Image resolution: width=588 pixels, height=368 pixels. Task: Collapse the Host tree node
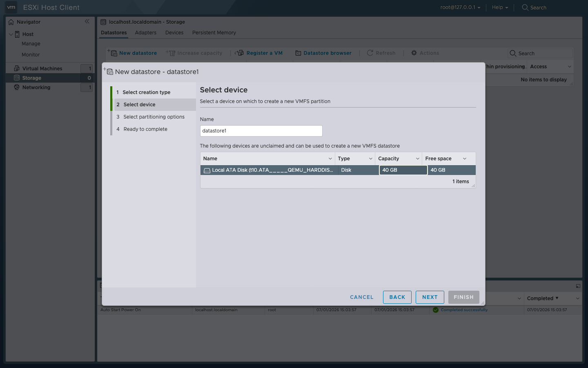pos(11,34)
